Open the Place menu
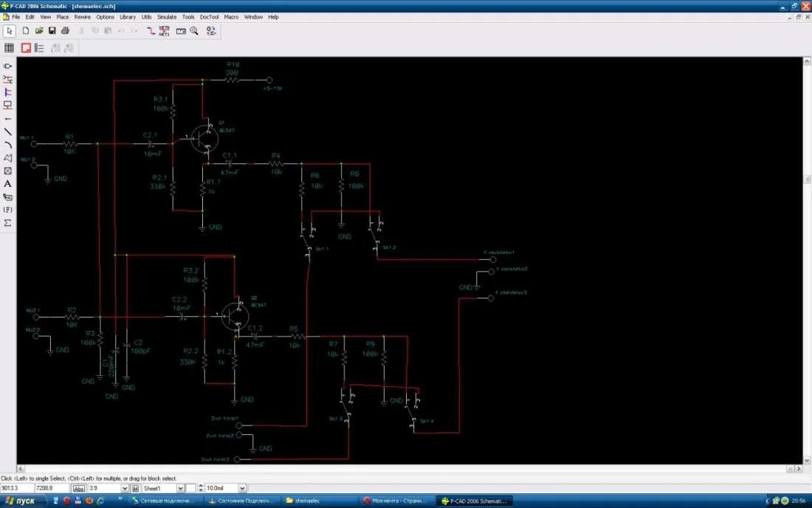The height and width of the screenshot is (508, 812). pos(63,16)
